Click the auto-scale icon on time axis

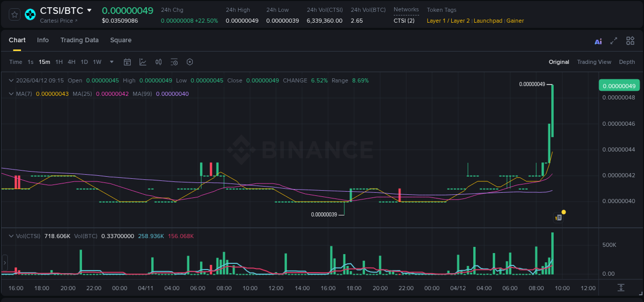point(621,288)
